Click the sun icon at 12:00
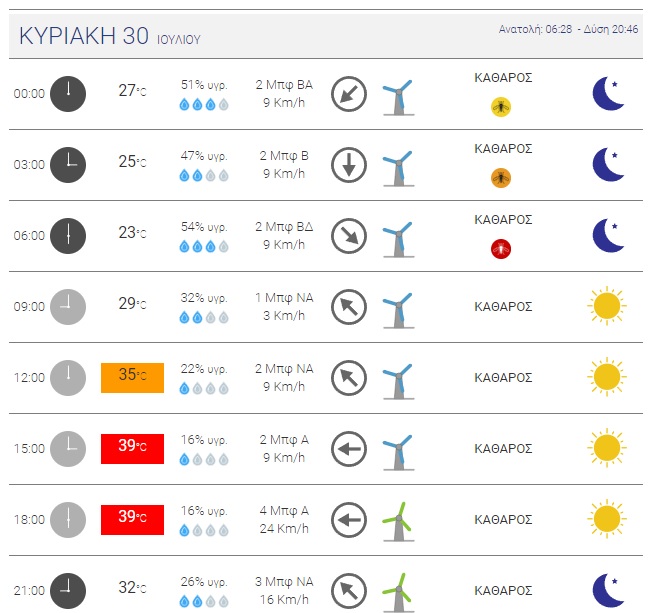Screen dimensions: 655x613 point(607,377)
